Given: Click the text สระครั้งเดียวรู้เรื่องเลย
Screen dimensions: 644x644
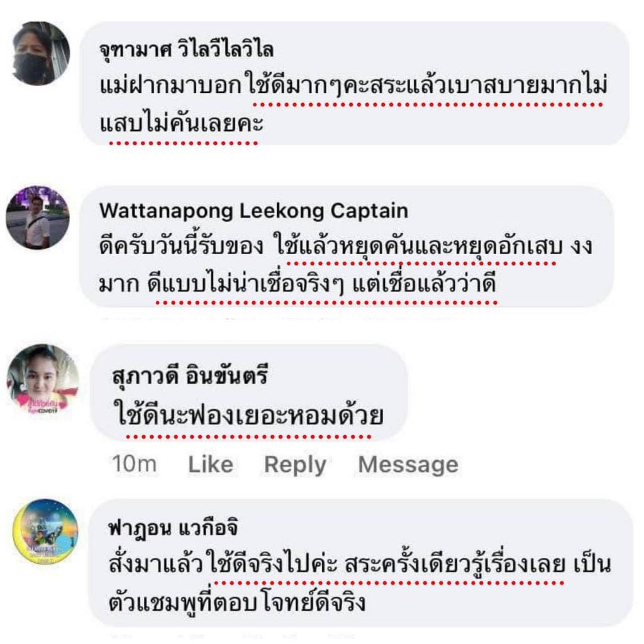Looking at the screenshot, I should (455, 564).
